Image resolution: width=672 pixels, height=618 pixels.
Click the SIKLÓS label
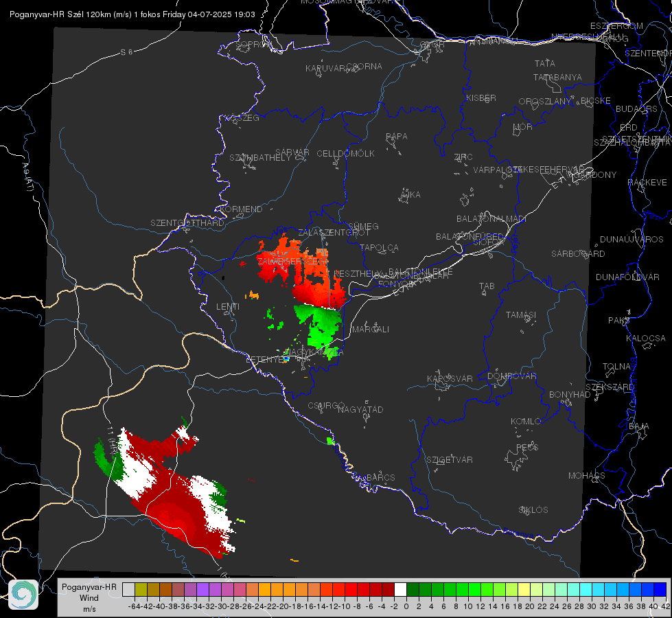[533, 510]
